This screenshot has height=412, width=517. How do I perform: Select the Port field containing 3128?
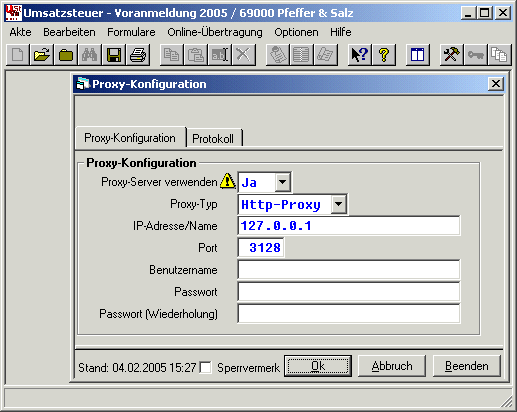tap(261, 248)
